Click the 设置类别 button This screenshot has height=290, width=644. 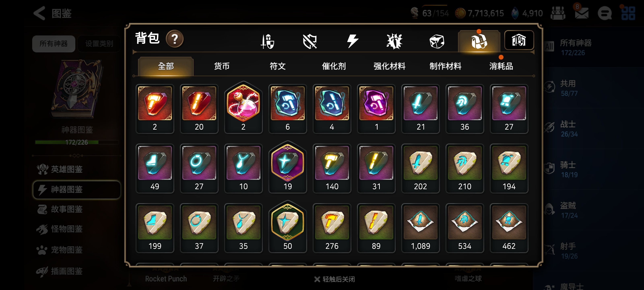99,44
